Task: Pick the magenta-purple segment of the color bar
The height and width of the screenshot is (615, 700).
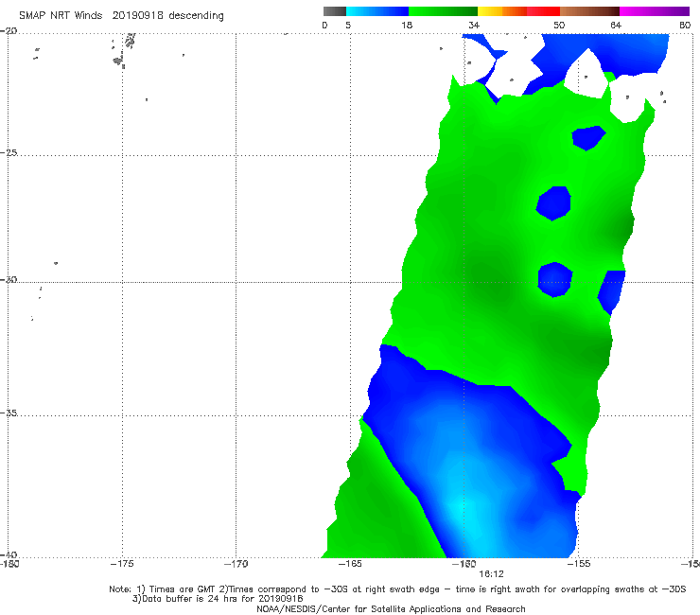Action: pyautogui.click(x=655, y=11)
